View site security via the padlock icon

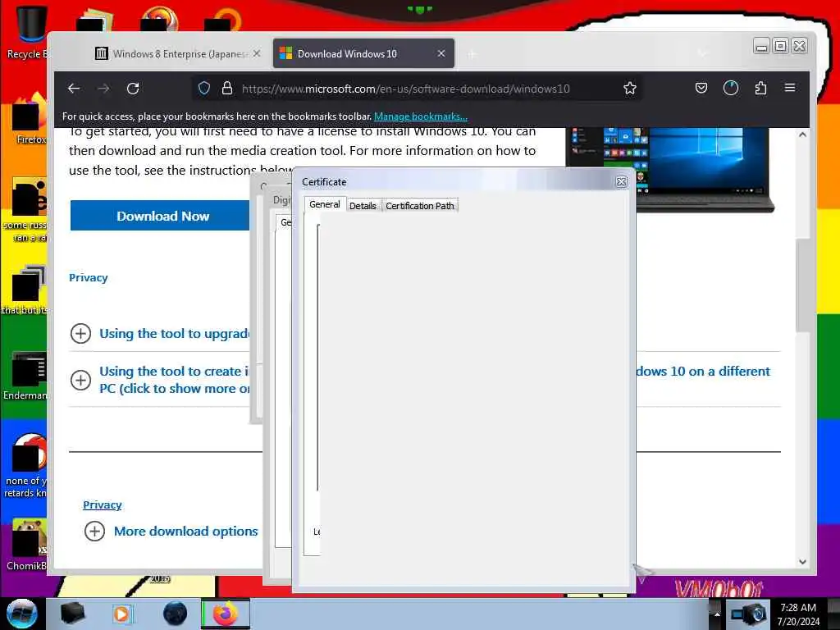[x=227, y=89]
